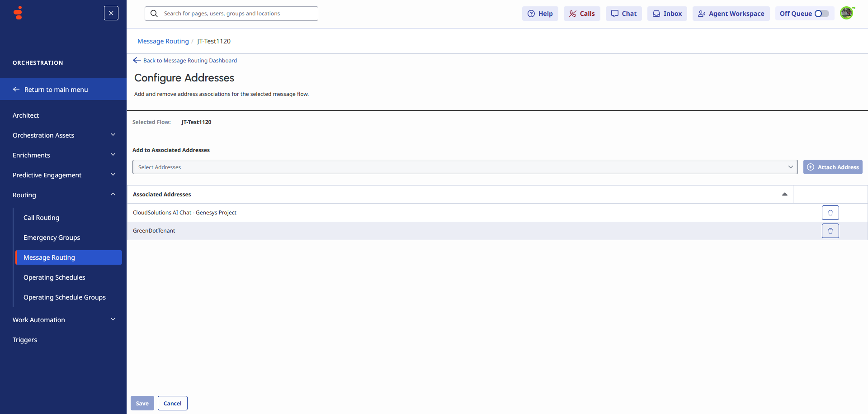Image resolution: width=868 pixels, height=414 pixels.
Task: Open Triggers from the sidebar menu
Action: (25, 339)
